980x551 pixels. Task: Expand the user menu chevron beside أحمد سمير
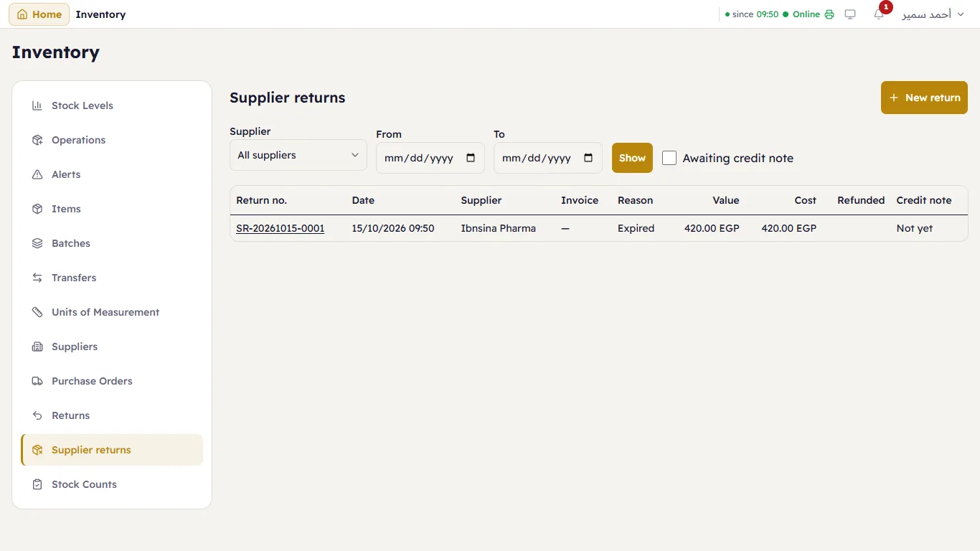pos(961,14)
